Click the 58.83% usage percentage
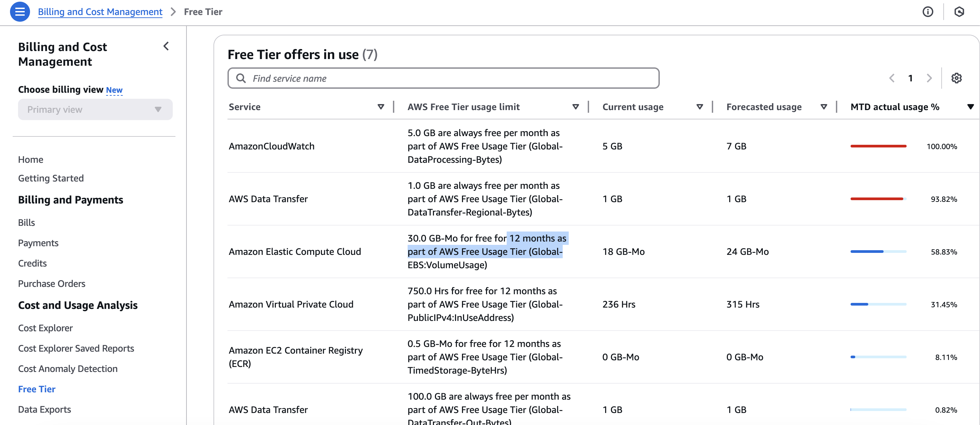The height and width of the screenshot is (425, 980). click(x=944, y=252)
